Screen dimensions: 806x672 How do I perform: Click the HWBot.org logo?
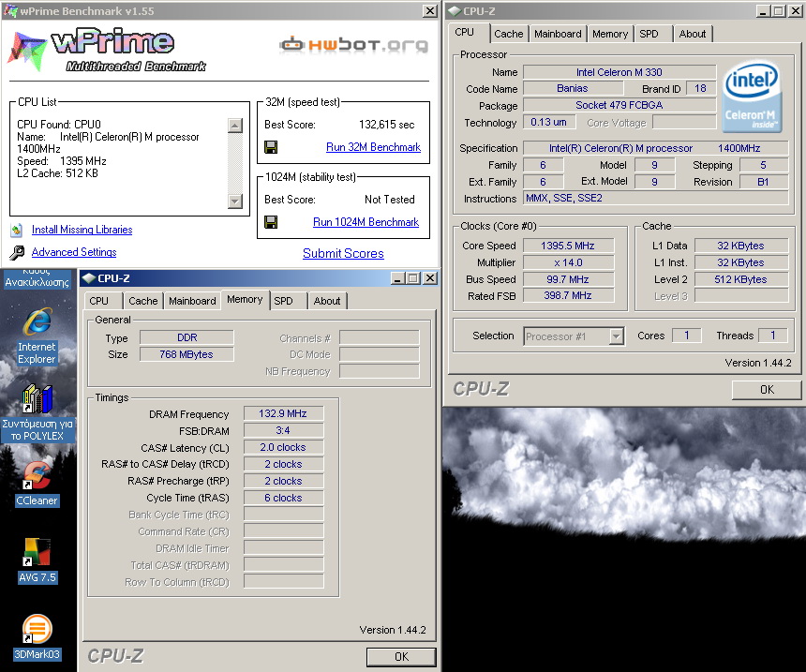click(x=353, y=45)
